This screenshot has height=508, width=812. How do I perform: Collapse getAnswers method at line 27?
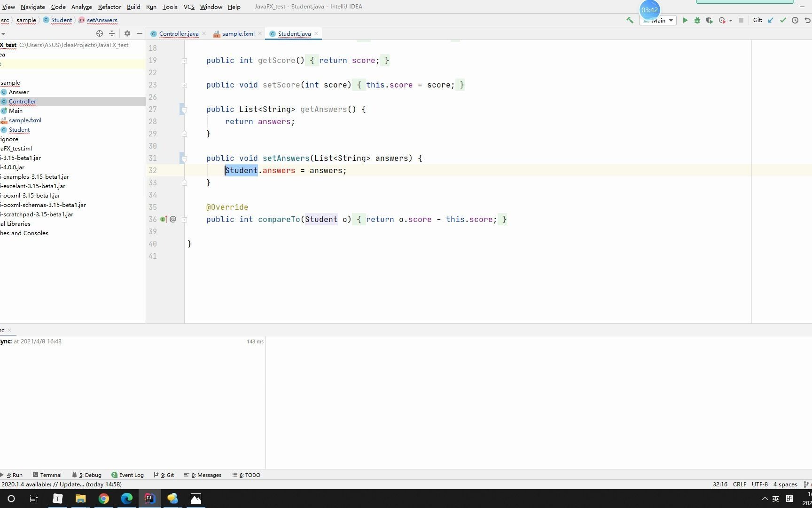(184, 110)
